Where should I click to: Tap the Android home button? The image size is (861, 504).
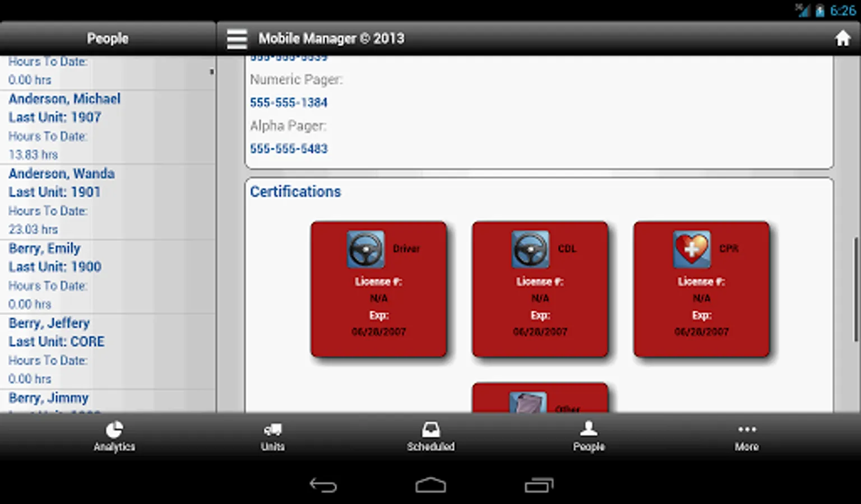pyautogui.click(x=430, y=485)
